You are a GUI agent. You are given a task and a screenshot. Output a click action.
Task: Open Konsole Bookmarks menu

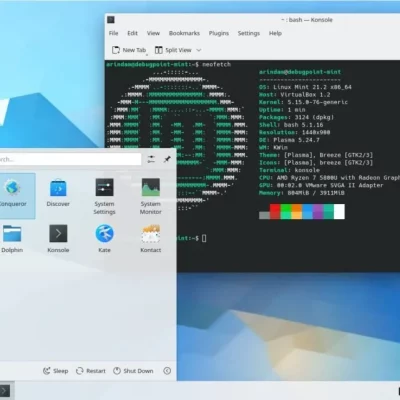184,33
